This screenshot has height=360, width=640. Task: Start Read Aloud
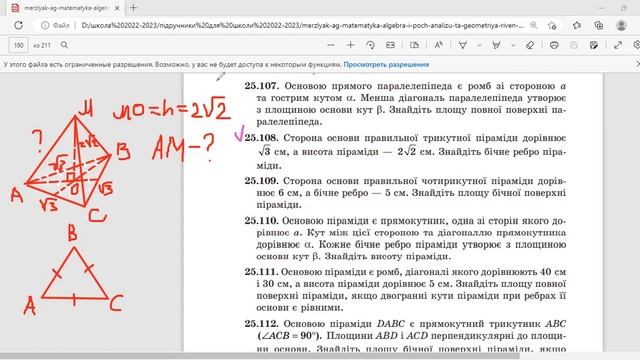438,45
